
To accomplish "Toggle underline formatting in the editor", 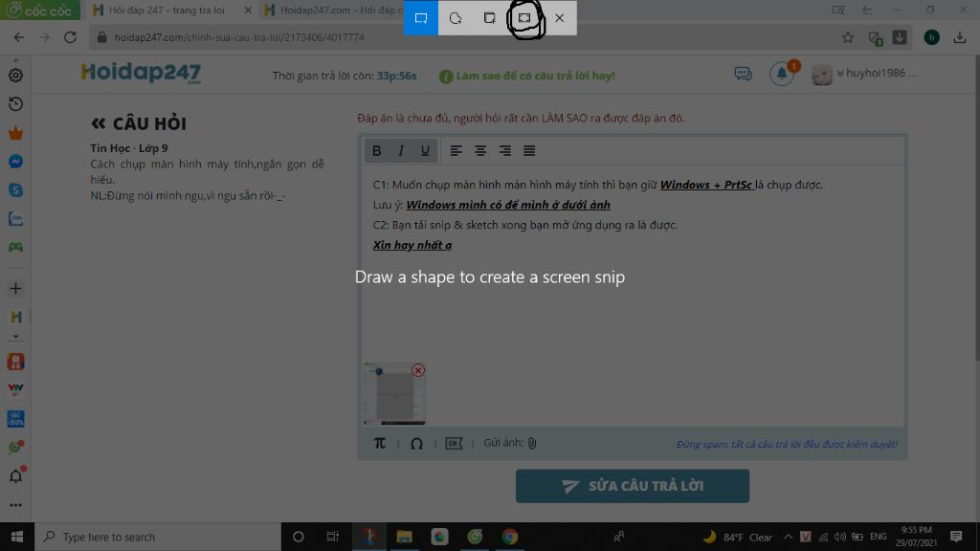I will [x=425, y=150].
